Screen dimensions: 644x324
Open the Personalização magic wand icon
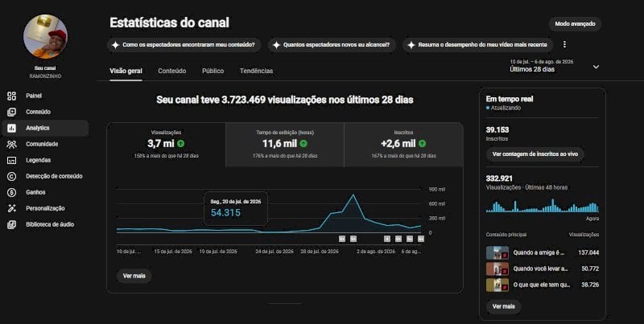click(x=11, y=208)
